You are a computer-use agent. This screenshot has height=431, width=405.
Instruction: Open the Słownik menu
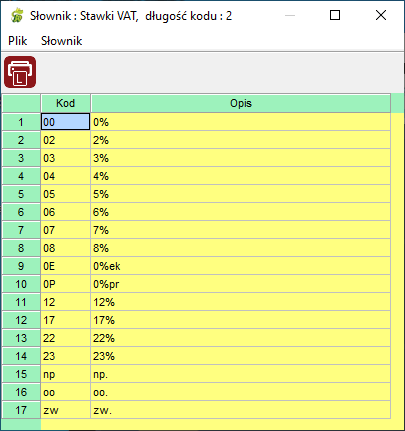point(61,41)
